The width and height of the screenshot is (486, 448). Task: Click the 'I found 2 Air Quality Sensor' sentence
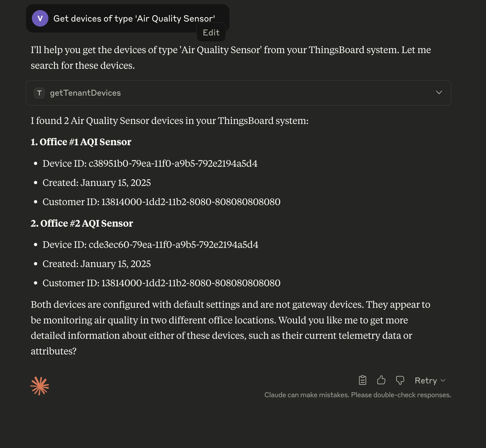tap(169, 121)
